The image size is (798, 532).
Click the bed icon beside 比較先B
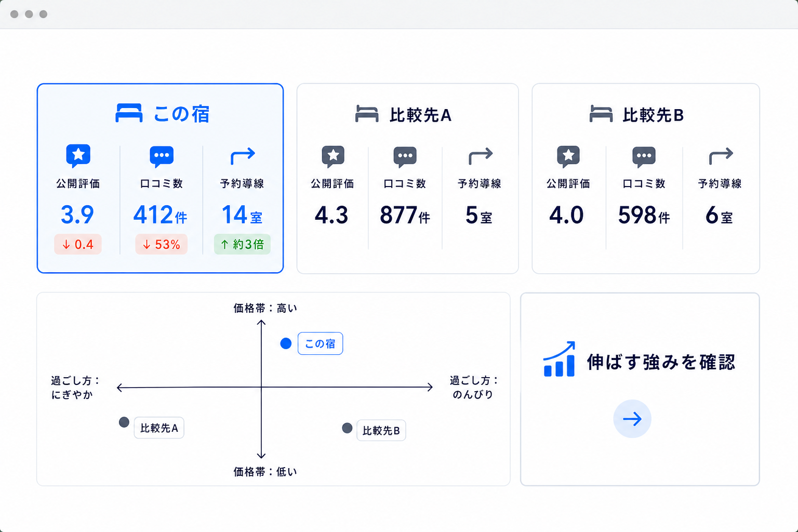point(601,114)
